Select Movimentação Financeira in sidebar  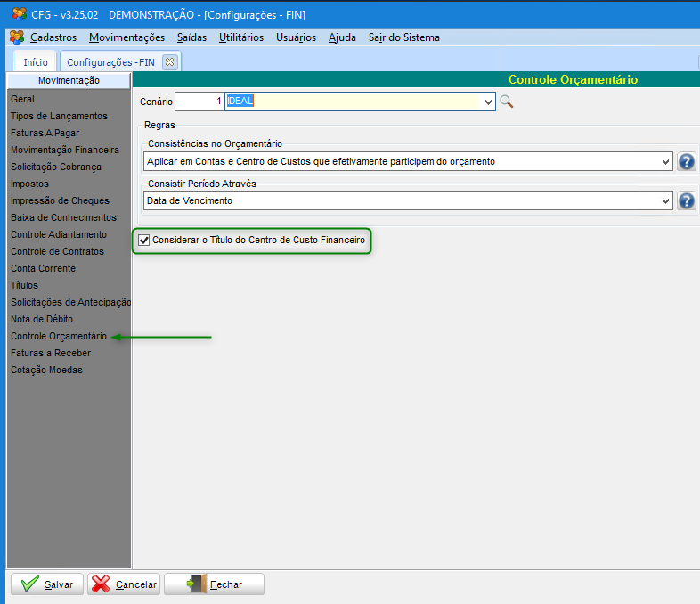pos(65,150)
